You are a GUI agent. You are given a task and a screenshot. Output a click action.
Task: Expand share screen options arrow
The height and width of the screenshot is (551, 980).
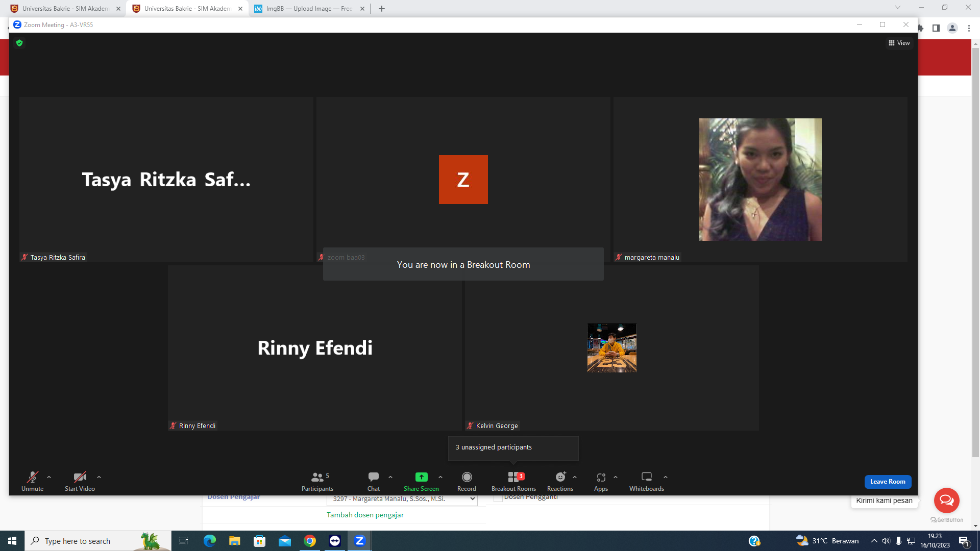click(440, 477)
